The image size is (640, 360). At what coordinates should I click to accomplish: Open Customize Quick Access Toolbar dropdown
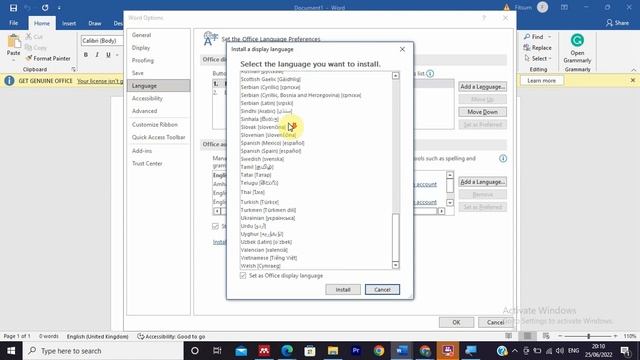point(59,8)
